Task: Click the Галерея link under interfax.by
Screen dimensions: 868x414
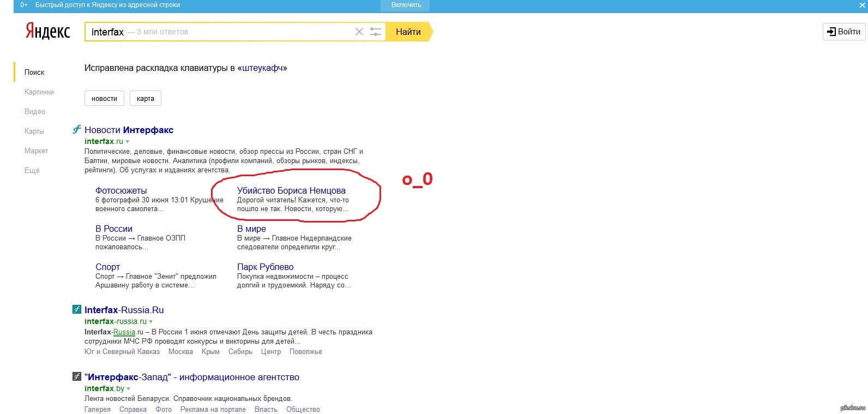Action: point(98,409)
